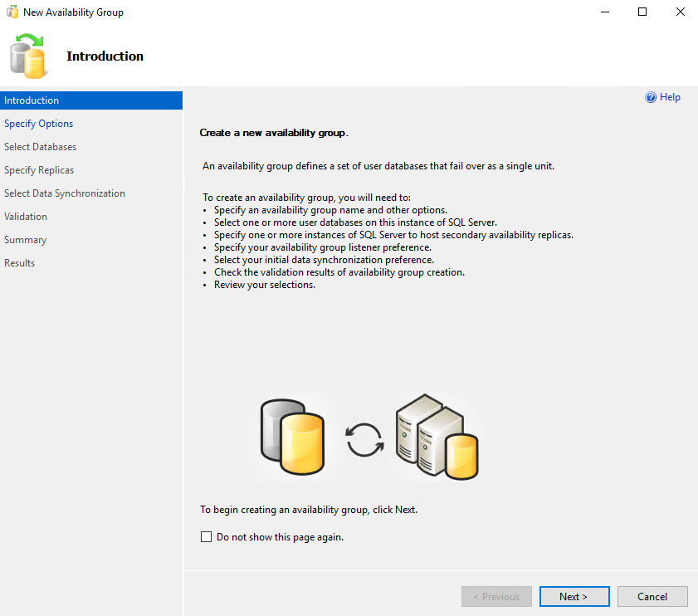Click the Help question mark icon
This screenshot has width=698, height=616.
click(x=651, y=97)
